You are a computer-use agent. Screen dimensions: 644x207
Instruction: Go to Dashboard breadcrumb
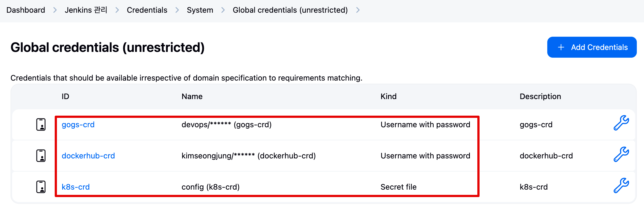26,10
